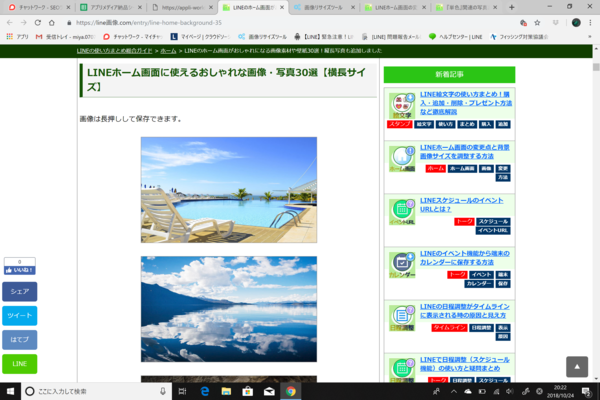Open the LINEの日程調整がタイムライン article link
This screenshot has height=400, width=600.
point(465,311)
